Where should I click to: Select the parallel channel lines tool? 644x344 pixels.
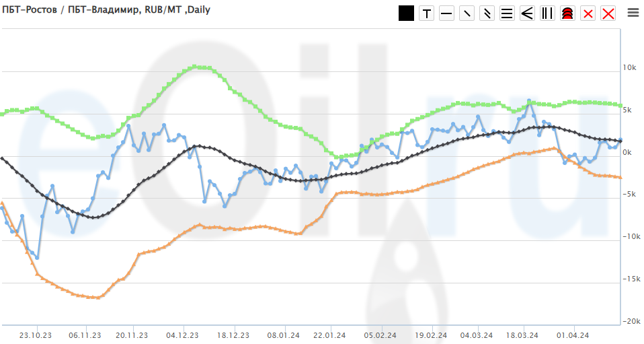click(487, 13)
